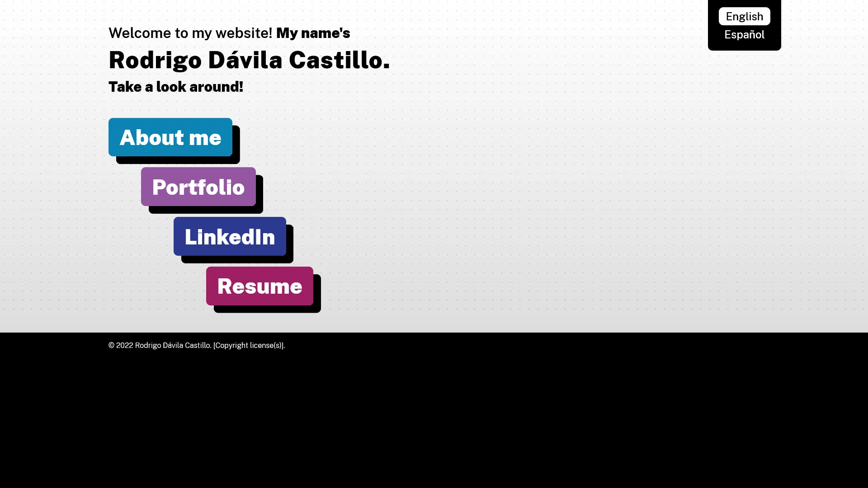Select Español from language options

pos(744,34)
